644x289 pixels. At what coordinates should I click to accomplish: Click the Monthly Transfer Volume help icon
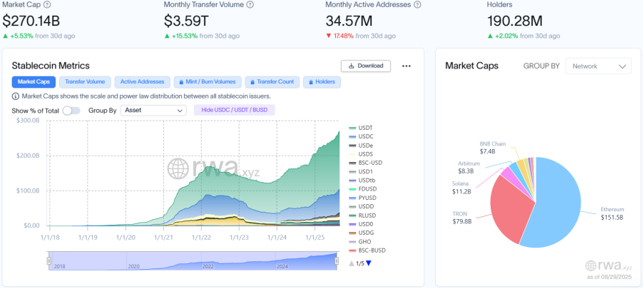(x=249, y=5)
